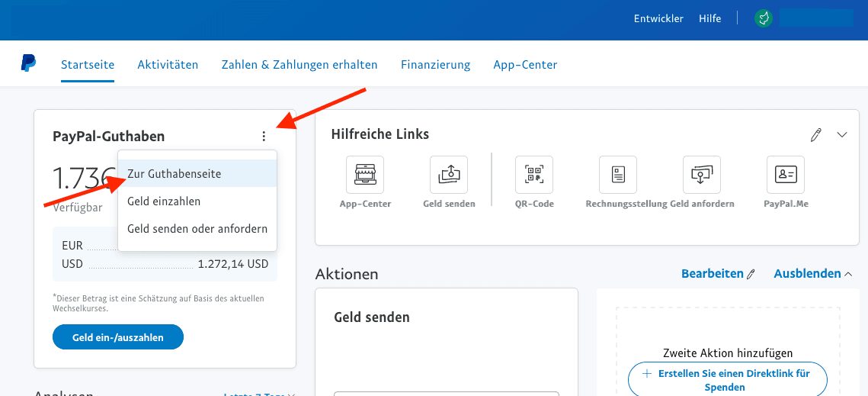Click the Geld ein-/auszahlen button

click(x=118, y=337)
